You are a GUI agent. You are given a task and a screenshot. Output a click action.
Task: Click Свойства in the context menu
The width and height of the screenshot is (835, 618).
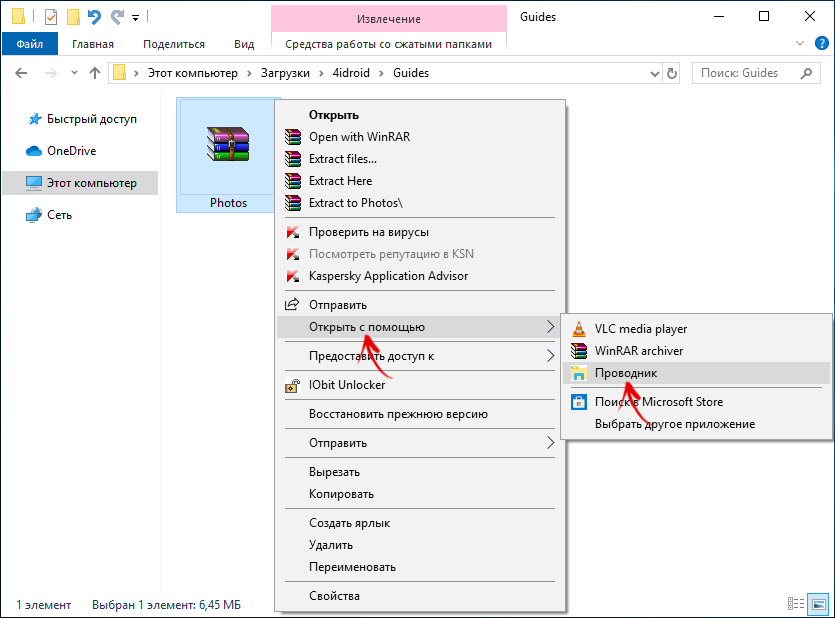pyautogui.click(x=334, y=596)
